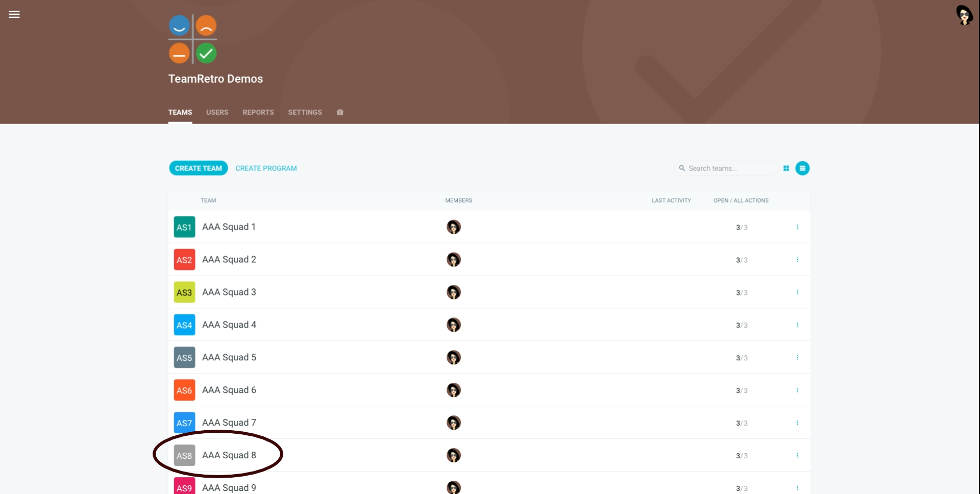Screen dimensions: 980x494
Task: Click the AS1 team badge
Action: [x=184, y=227]
